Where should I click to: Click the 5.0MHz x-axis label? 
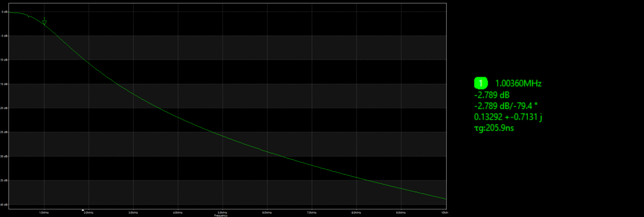click(x=222, y=213)
